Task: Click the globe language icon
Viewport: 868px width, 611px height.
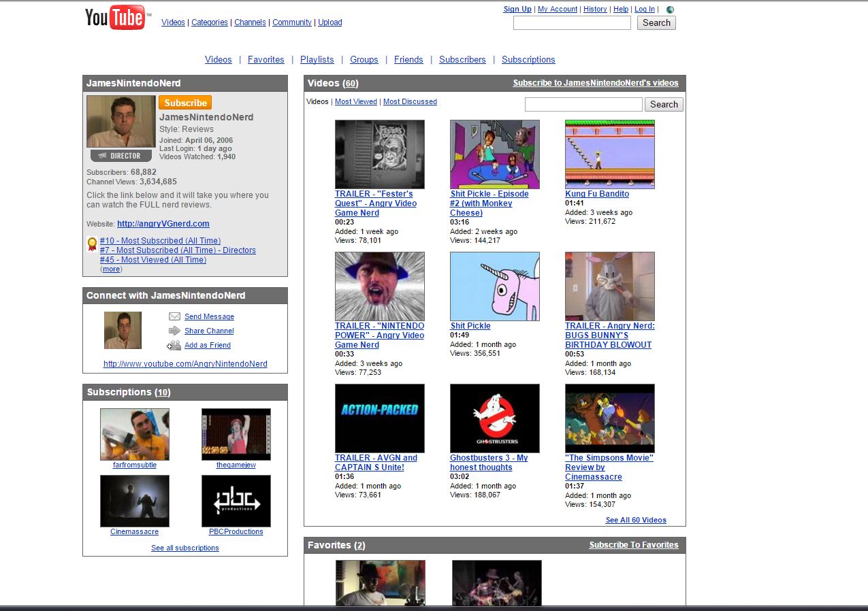Action: click(670, 10)
